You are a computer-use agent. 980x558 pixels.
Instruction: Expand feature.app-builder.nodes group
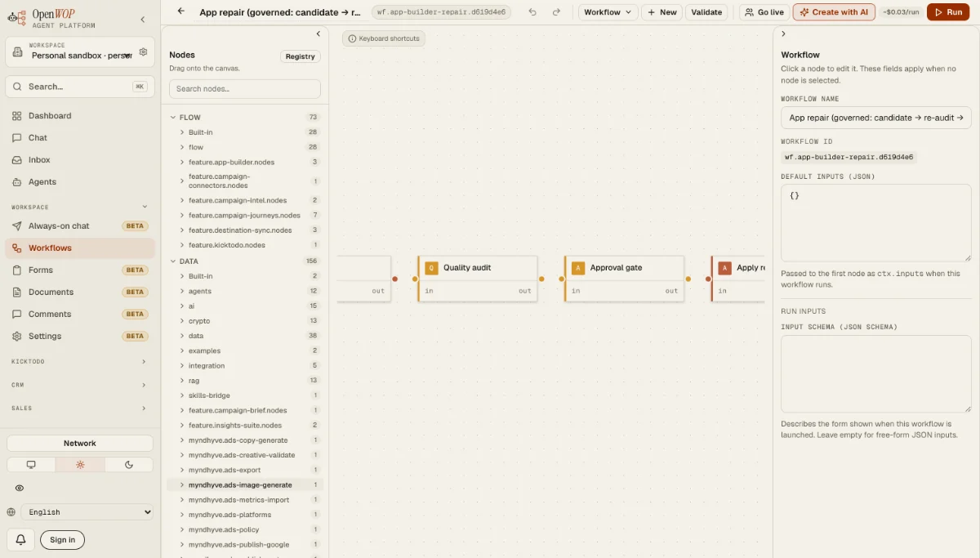pos(245,163)
